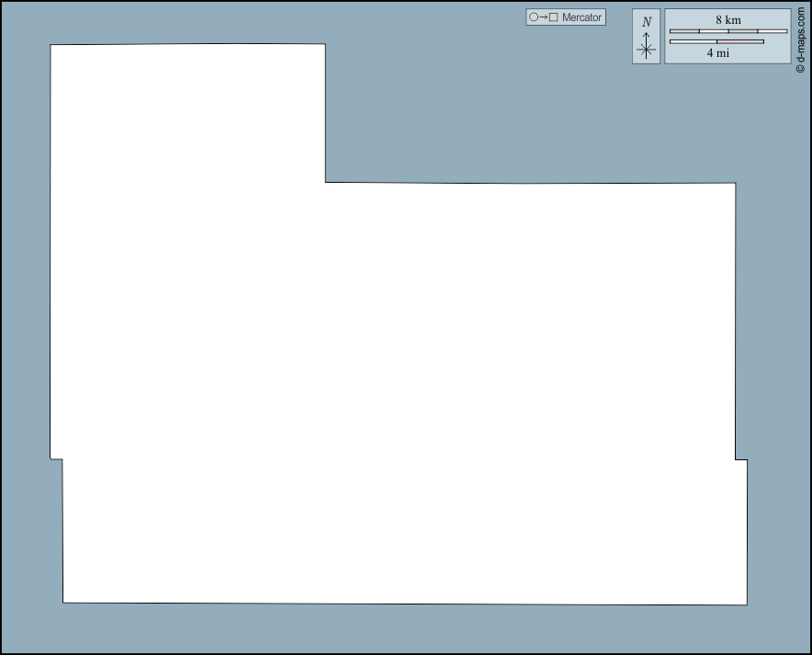
Task: Click the kilometer scale bar
Action: [x=727, y=31]
